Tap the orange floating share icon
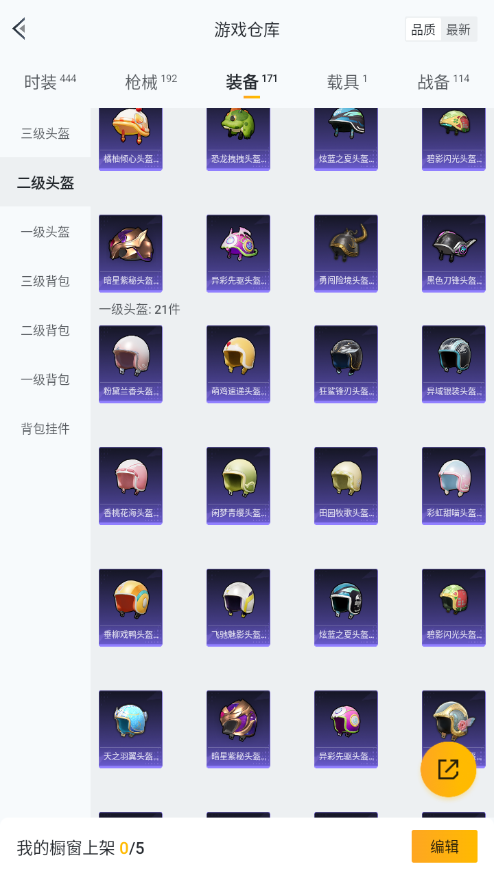494x875 pixels. (x=448, y=769)
